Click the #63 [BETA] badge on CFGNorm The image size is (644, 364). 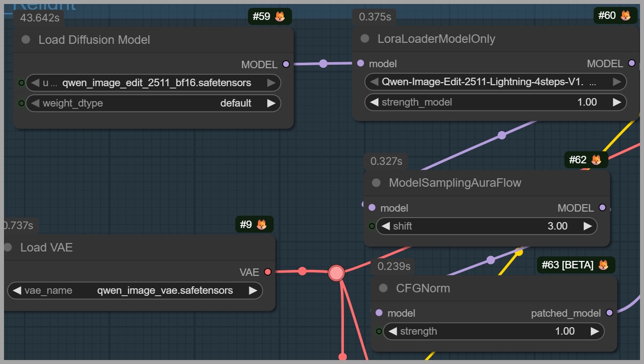(576, 265)
